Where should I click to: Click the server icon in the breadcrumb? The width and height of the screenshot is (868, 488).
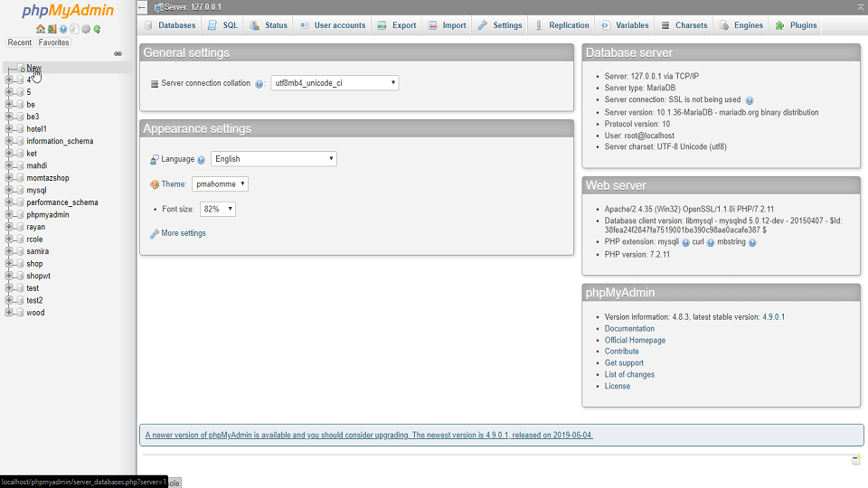[x=159, y=8]
